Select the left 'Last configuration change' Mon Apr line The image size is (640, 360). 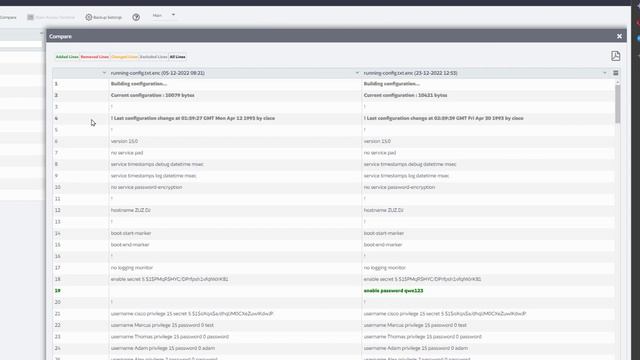(193, 118)
